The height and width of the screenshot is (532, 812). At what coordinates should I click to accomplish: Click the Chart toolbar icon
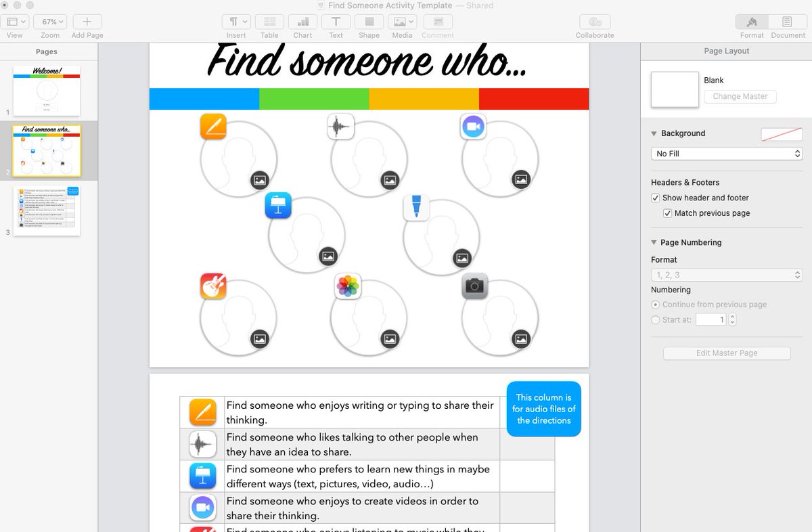(302, 22)
